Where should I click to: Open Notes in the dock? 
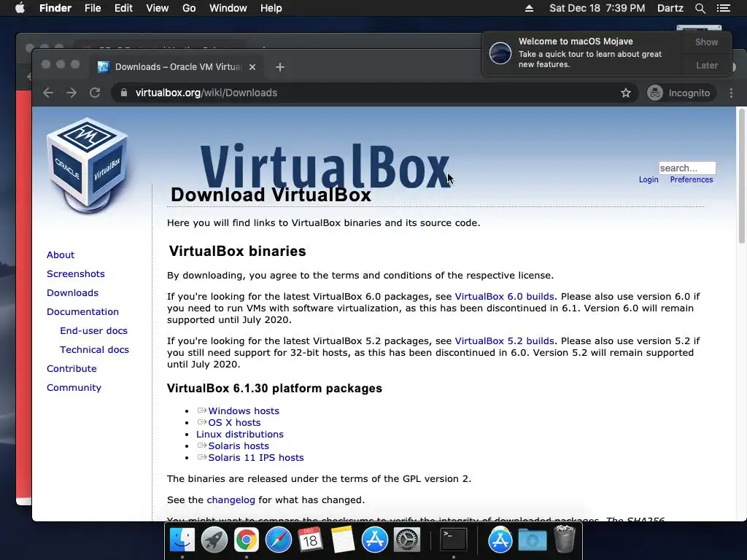(343, 540)
